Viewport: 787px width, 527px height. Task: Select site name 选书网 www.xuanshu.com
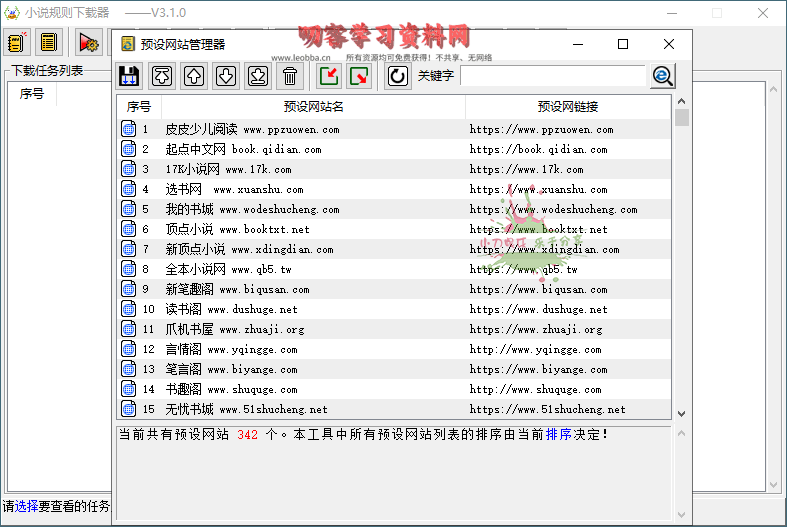click(234, 189)
